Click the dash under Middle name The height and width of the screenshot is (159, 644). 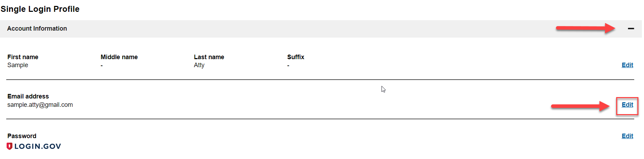click(102, 65)
